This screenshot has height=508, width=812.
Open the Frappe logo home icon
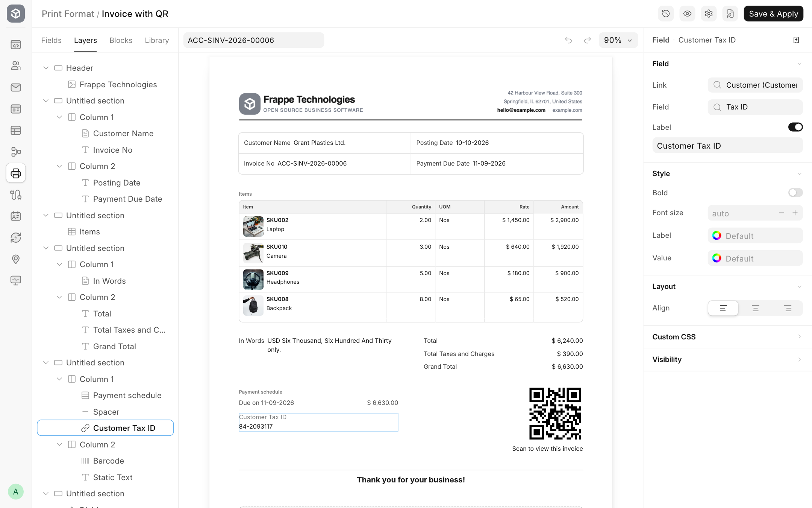click(16, 14)
